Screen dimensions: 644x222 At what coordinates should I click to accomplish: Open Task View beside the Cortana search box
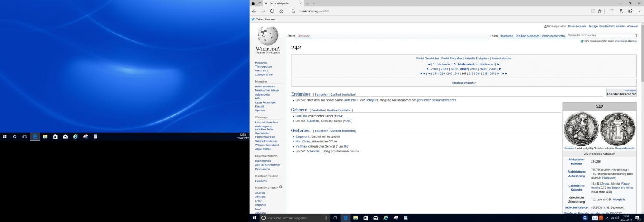click(335, 218)
